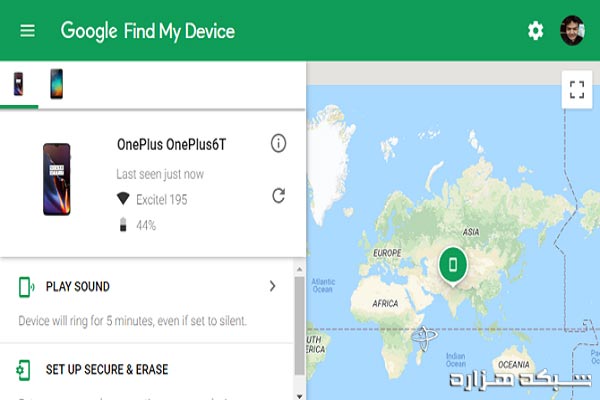
Task: Click the Google Find My Device title
Action: (148, 31)
